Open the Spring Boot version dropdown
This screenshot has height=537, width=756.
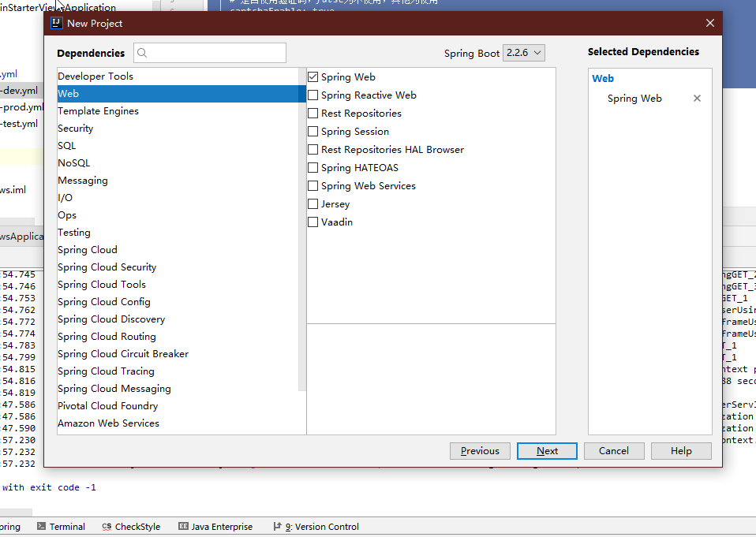click(x=524, y=53)
